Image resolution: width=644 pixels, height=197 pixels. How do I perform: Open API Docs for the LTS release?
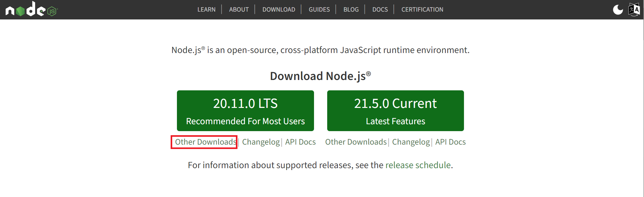(300, 142)
